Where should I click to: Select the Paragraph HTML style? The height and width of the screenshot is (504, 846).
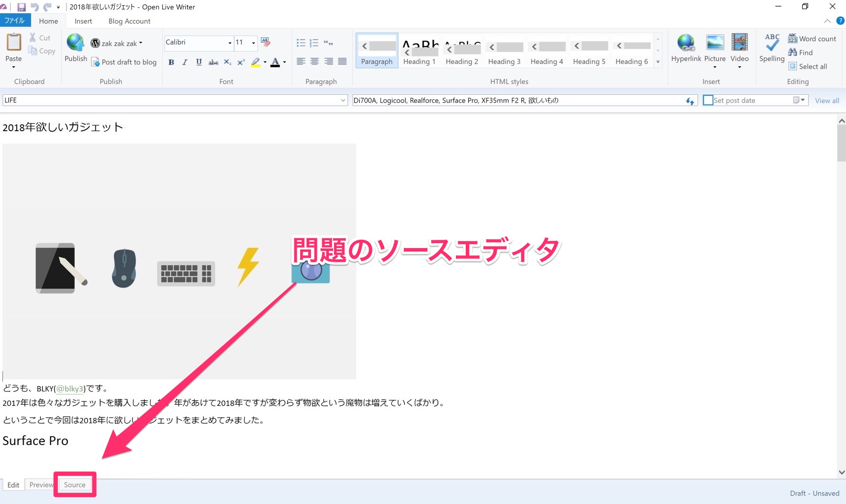[x=377, y=51]
